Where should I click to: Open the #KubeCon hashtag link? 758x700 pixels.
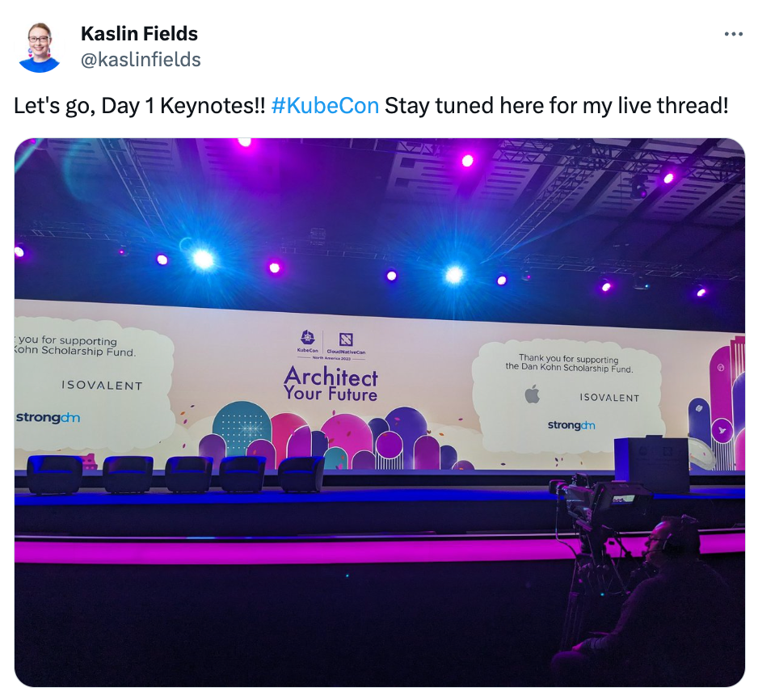[x=325, y=105]
